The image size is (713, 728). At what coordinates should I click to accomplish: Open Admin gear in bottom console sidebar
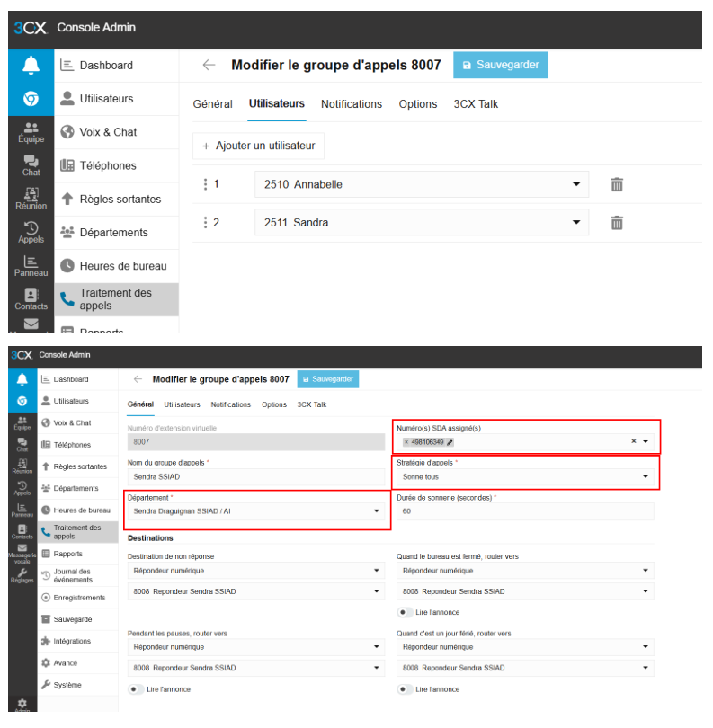click(22, 705)
